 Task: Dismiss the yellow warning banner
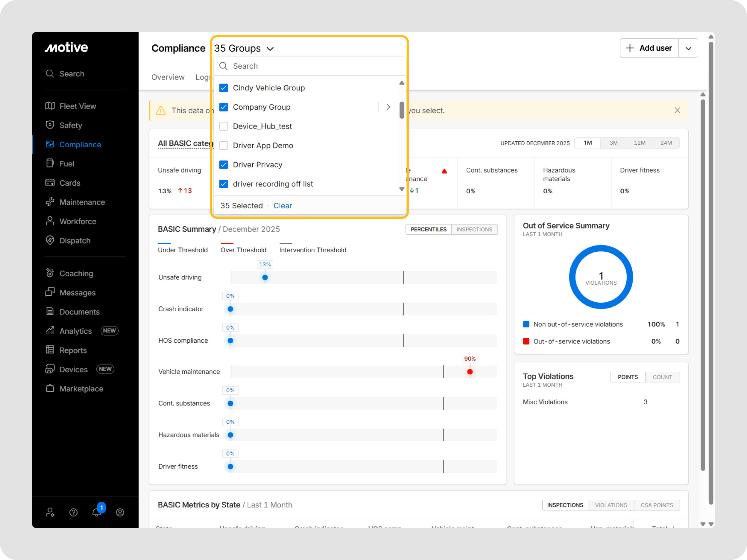pyautogui.click(x=677, y=110)
